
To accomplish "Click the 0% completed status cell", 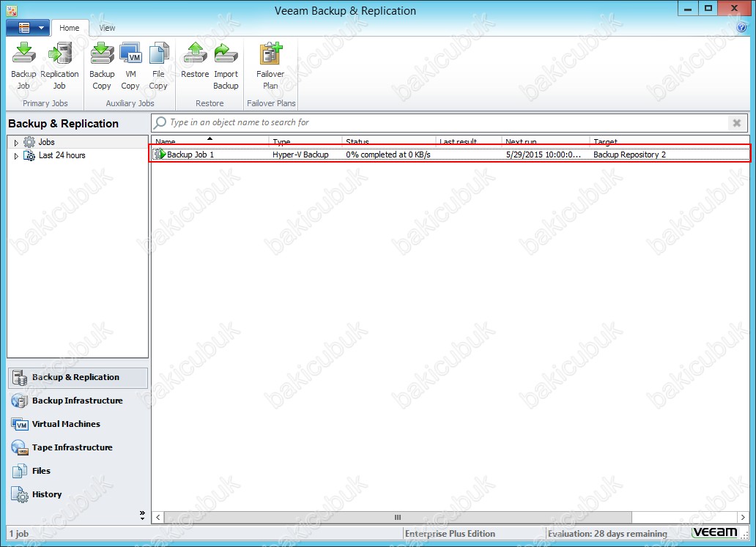I will tap(388, 155).
